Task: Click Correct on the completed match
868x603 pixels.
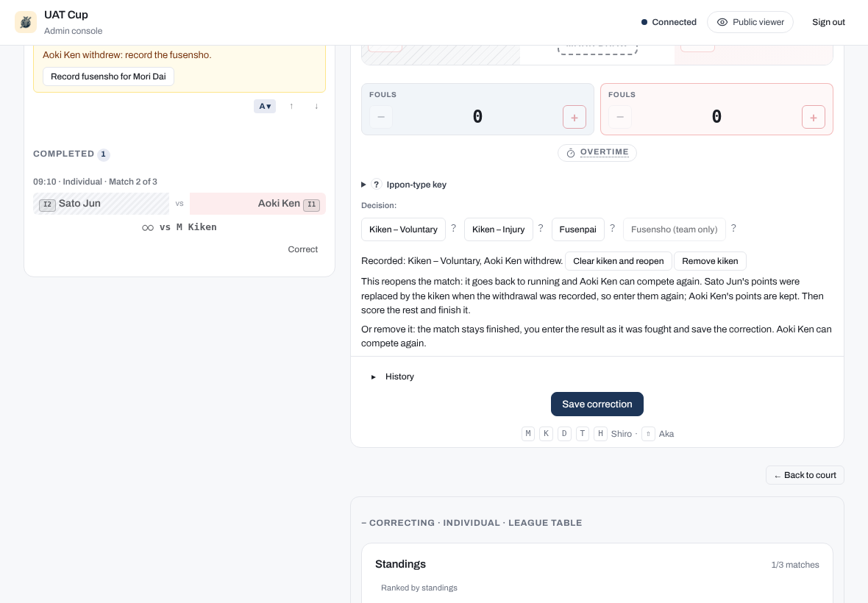Action: pos(303,249)
